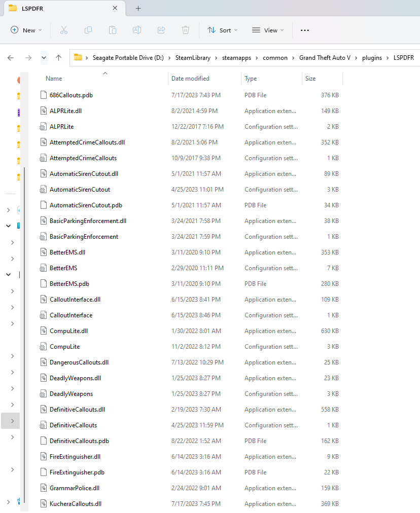Screen dimensions: 420x513
Task: Select the BasicParkingEnforcement configuration file name
Action: tap(84, 237)
